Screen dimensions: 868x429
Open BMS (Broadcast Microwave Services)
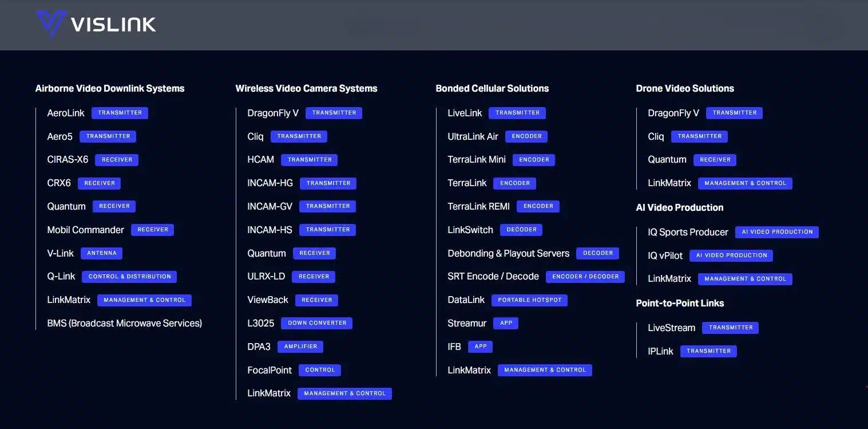125,324
